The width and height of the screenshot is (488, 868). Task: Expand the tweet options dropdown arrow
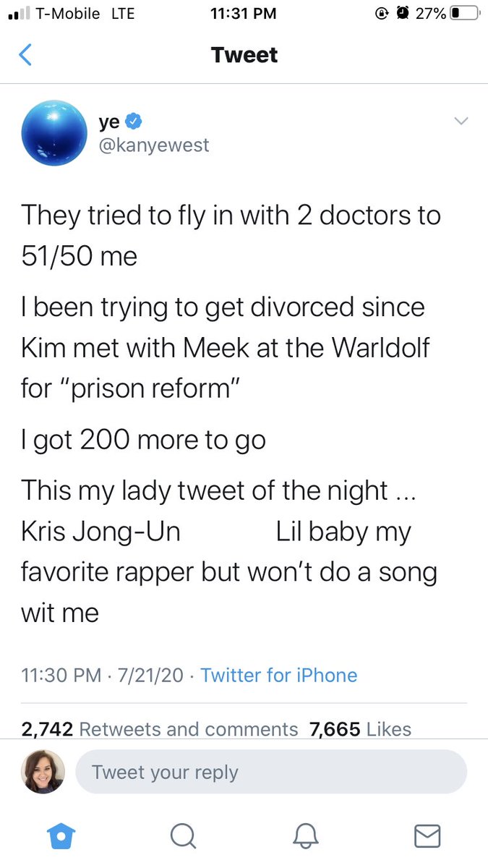point(461,121)
